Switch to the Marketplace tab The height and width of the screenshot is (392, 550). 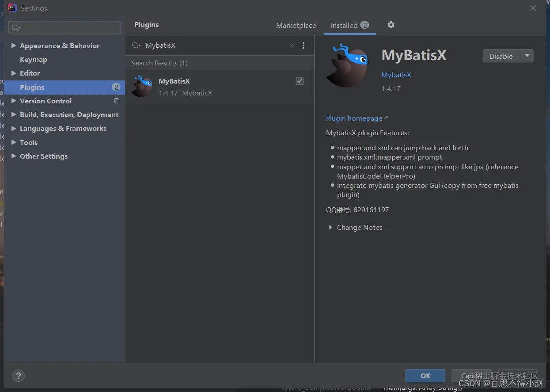296,25
